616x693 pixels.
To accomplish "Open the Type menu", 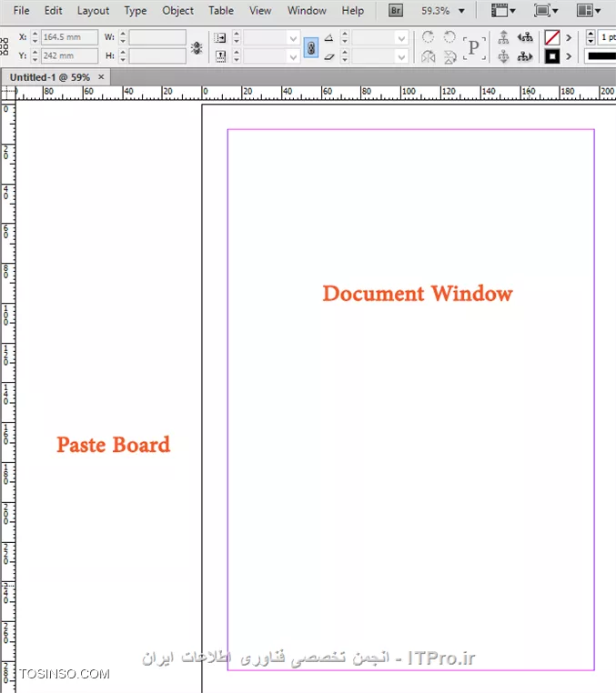I will 136,11.
